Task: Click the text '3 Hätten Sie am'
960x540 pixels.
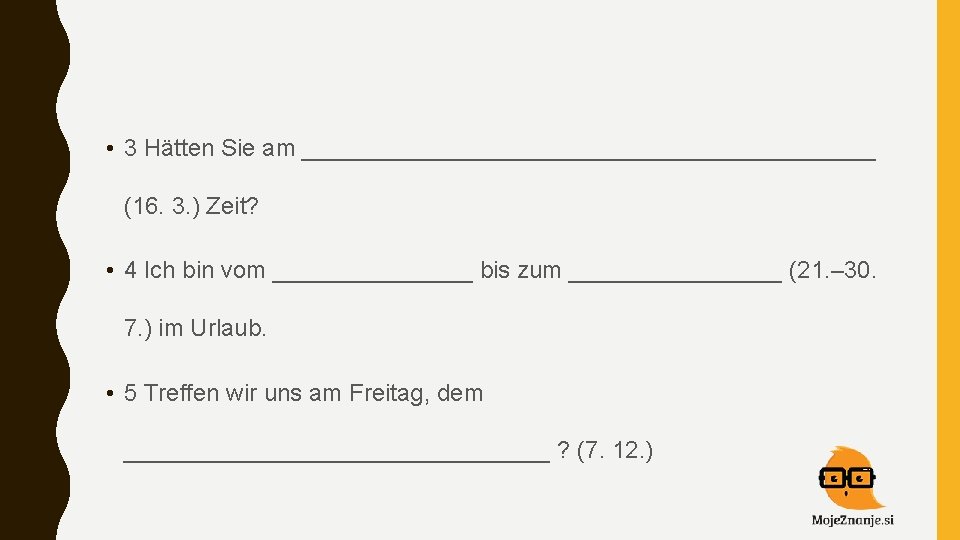Action: tap(209, 148)
